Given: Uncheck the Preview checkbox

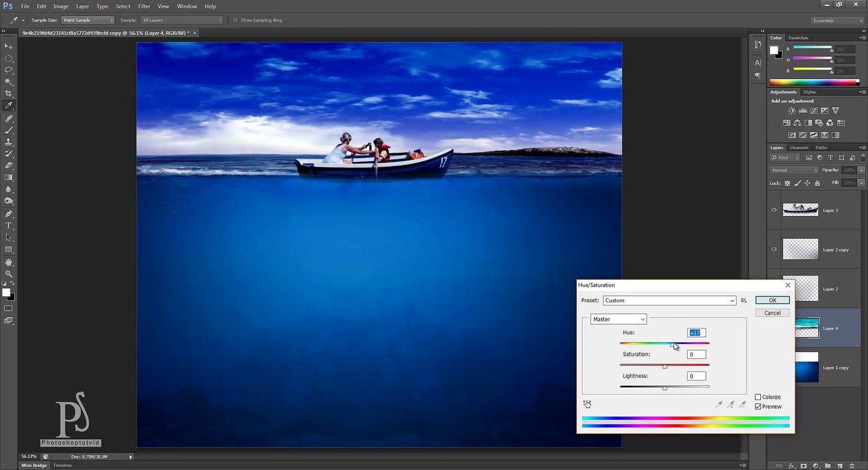Looking at the screenshot, I should click(758, 407).
